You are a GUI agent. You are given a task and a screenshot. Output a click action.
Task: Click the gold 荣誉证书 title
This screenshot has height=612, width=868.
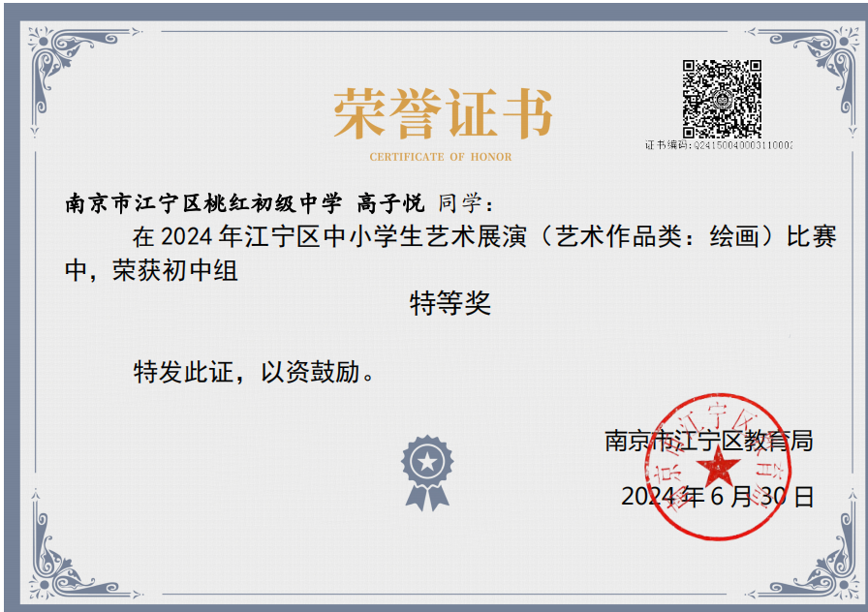pos(443,114)
